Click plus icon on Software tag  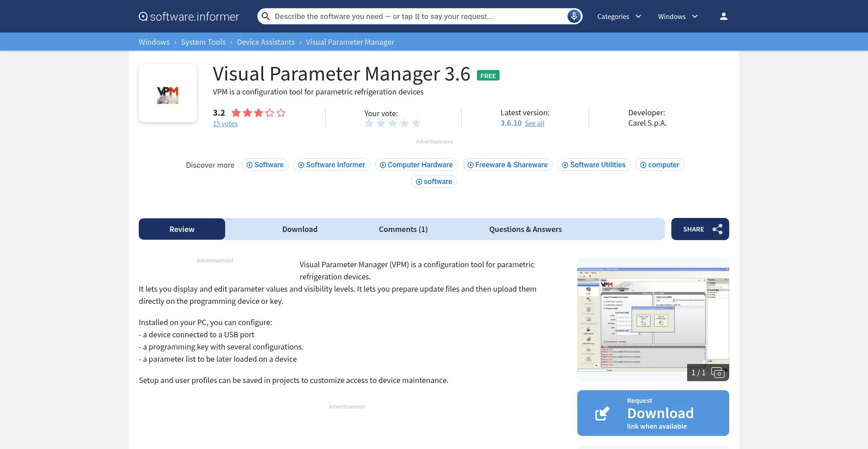pos(249,165)
